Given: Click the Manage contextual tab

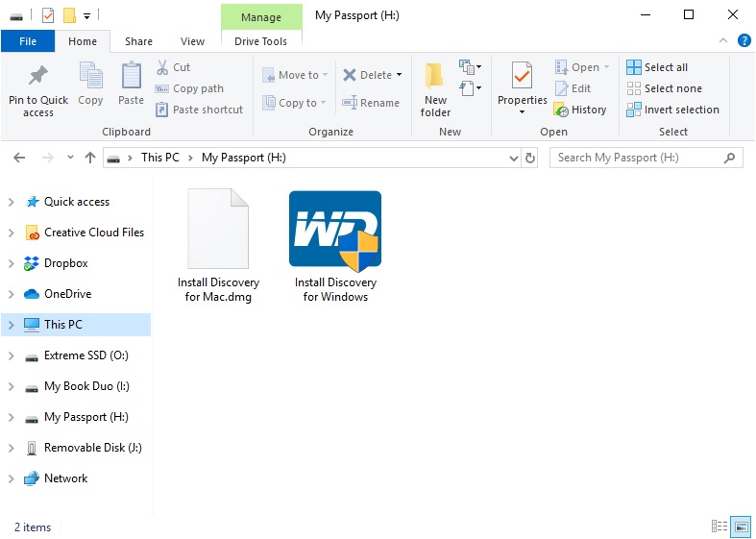Looking at the screenshot, I should point(261,17).
